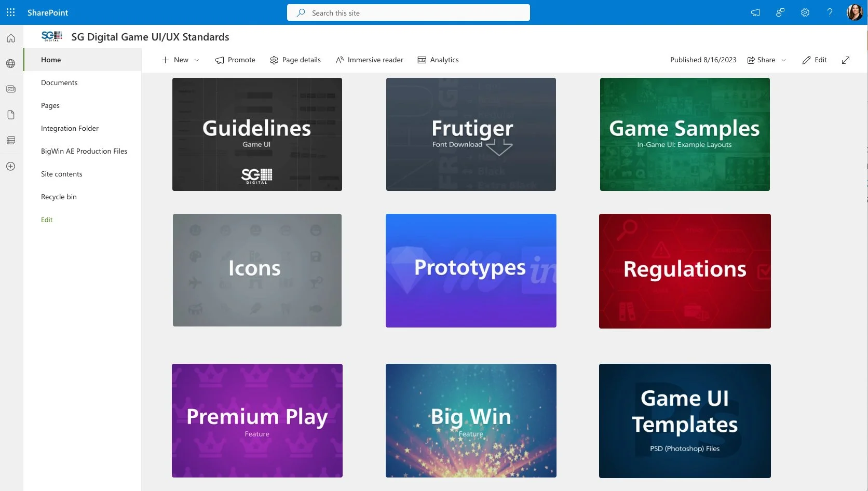
Task: Open the Regulations tile
Action: (685, 271)
